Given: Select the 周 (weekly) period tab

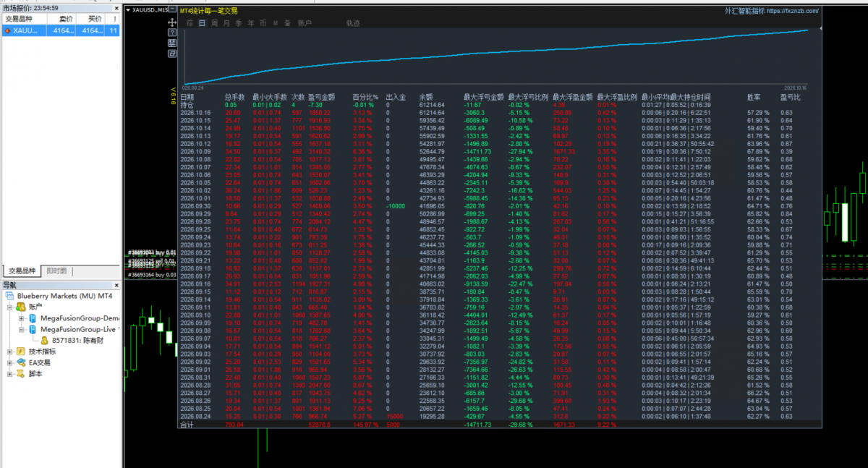Looking at the screenshot, I should 215,23.
